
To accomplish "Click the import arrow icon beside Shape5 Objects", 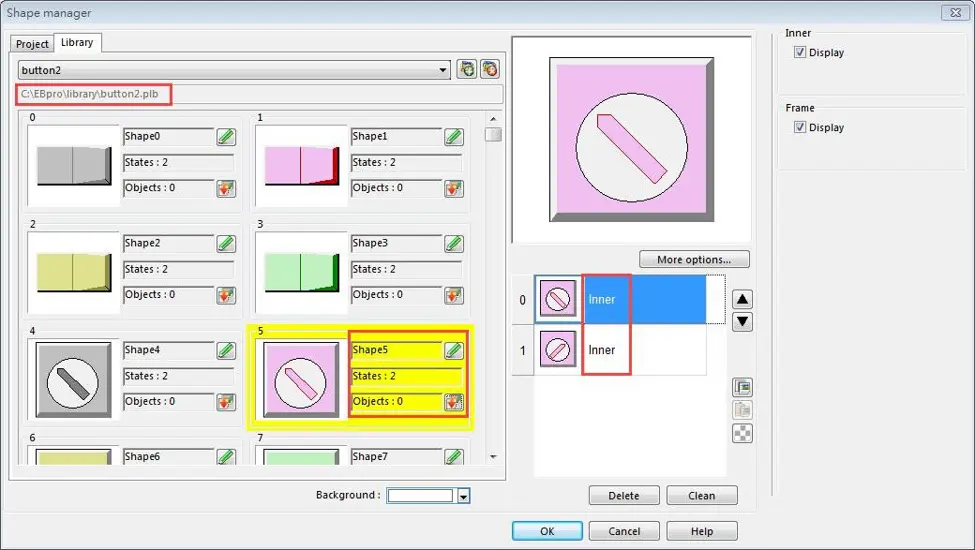I will point(454,402).
